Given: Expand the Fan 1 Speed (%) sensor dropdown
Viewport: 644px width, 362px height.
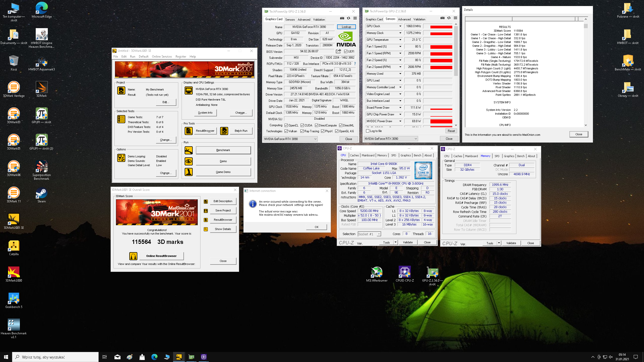Looking at the screenshot, I should [x=400, y=47].
